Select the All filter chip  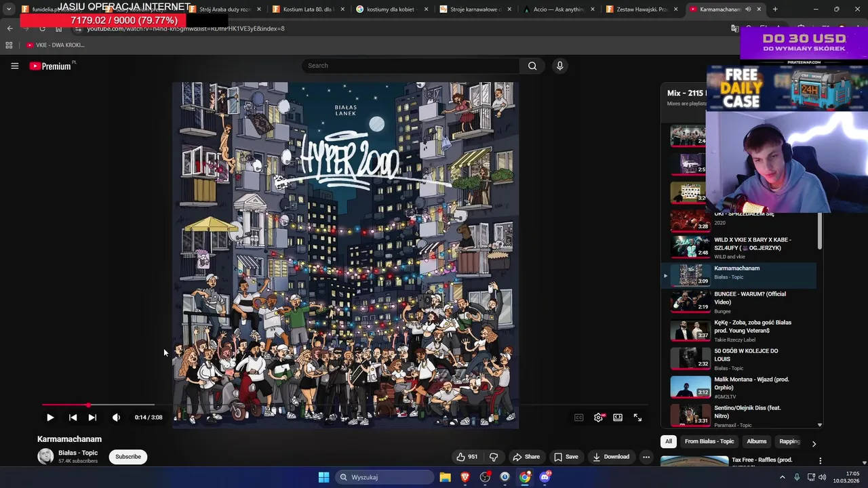point(669,441)
